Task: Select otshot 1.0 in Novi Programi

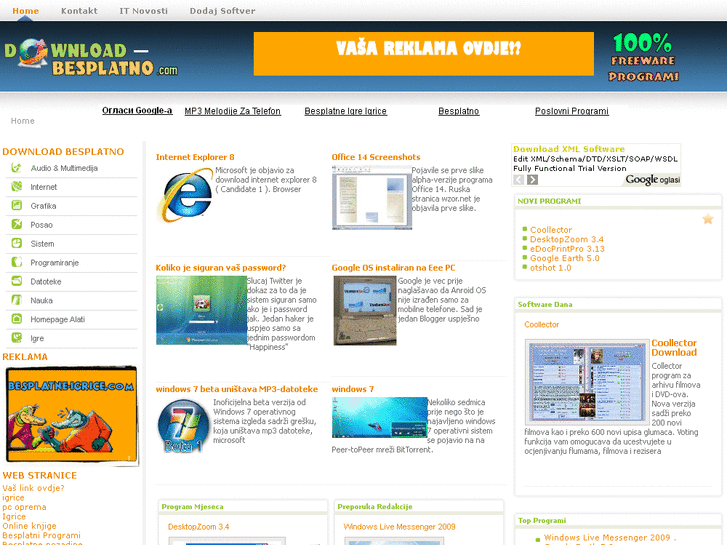Action: (550, 268)
